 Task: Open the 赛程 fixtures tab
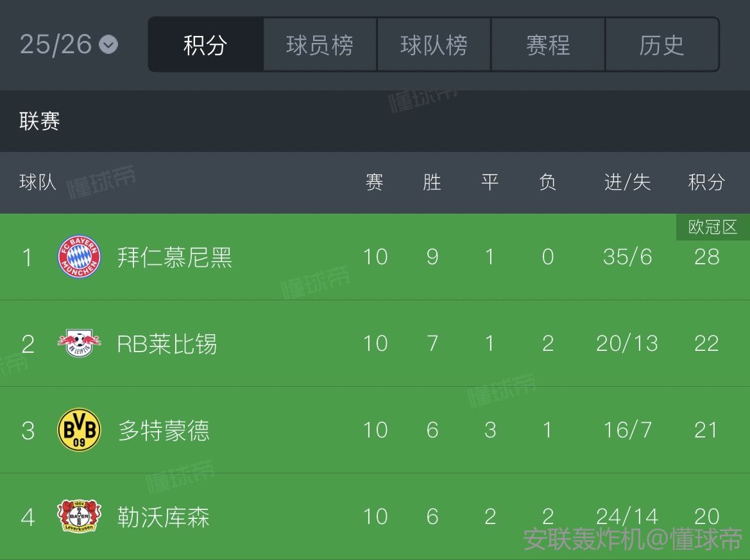click(x=548, y=45)
